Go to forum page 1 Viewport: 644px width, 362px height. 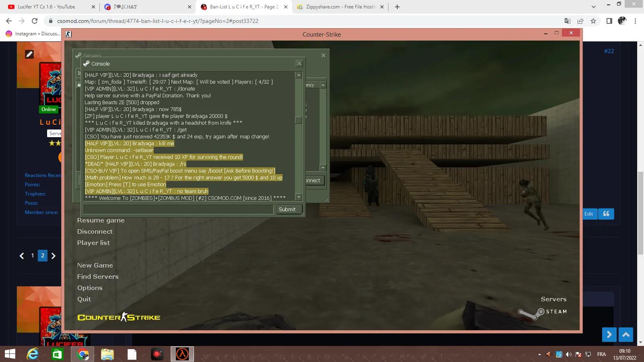(x=33, y=255)
